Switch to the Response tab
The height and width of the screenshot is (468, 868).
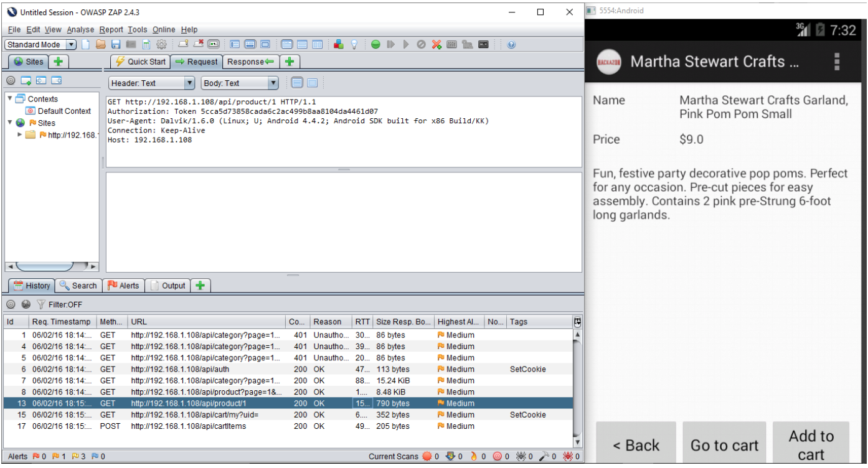(x=250, y=62)
